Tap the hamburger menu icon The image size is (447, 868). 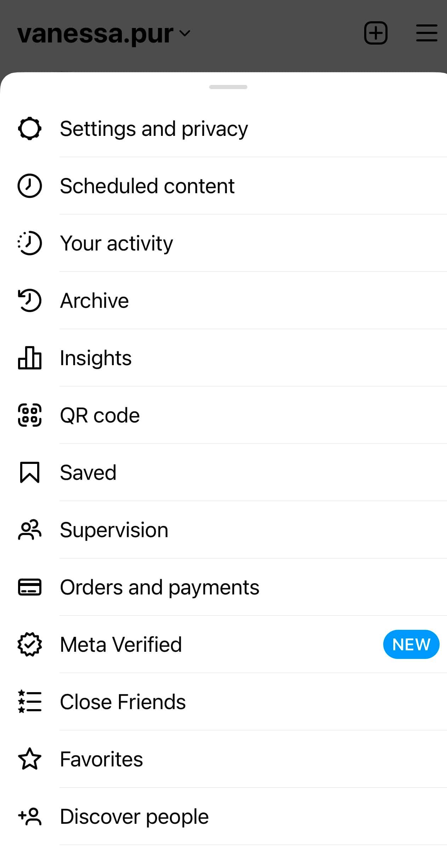(x=426, y=33)
